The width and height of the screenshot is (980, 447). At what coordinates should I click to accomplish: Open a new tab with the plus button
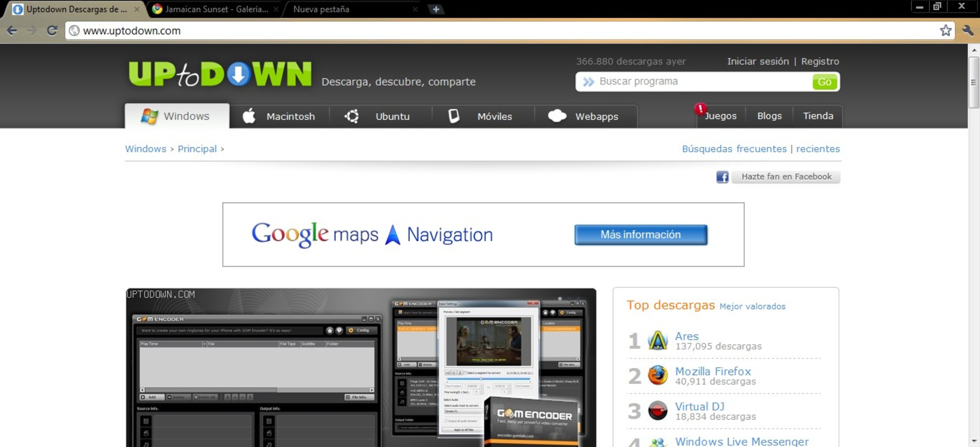tap(436, 9)
